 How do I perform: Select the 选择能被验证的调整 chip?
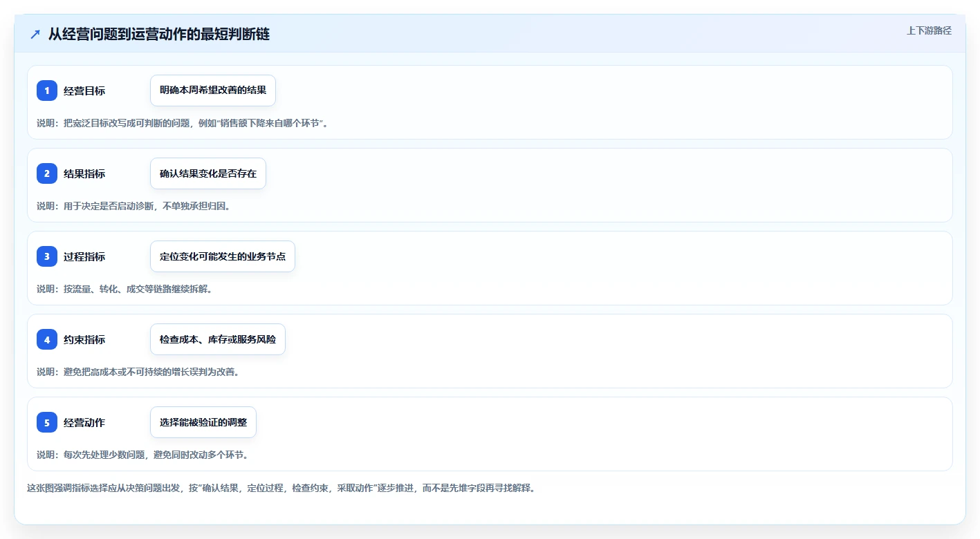(203, 422)
